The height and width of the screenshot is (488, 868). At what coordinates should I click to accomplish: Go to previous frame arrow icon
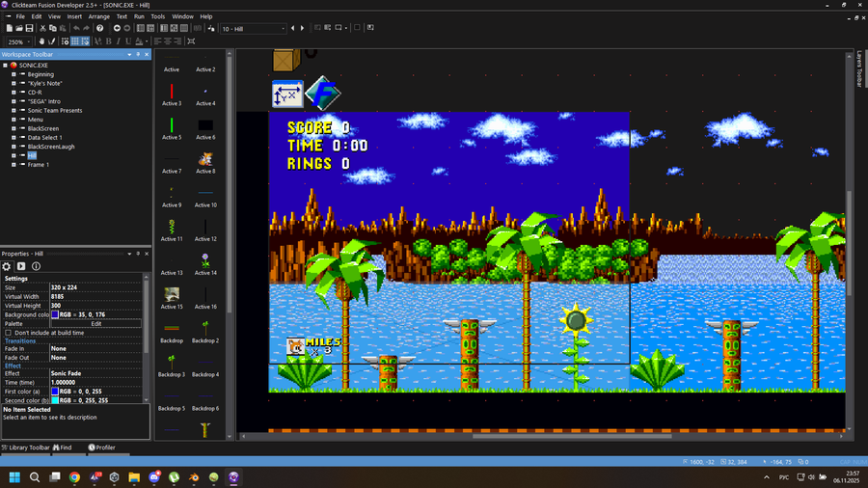tap(293, 28)
